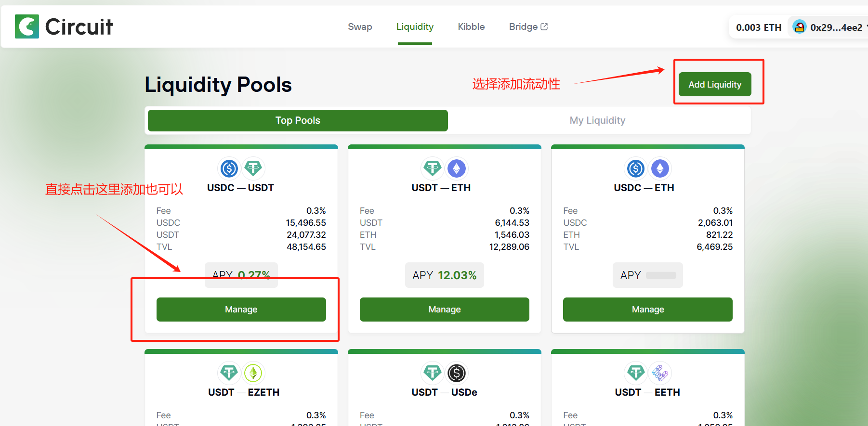Click the USDC — ETH pool title

pos(644,188)
